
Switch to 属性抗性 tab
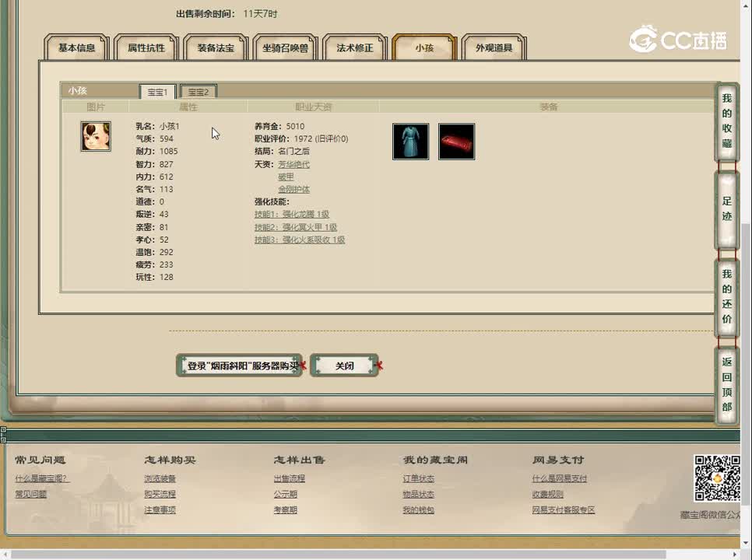coord(146,47)
